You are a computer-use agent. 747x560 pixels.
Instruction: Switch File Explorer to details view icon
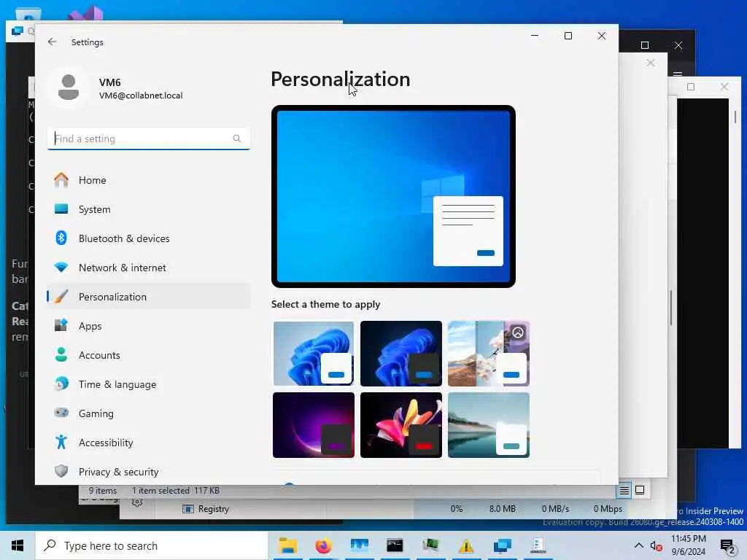(624, 490)
